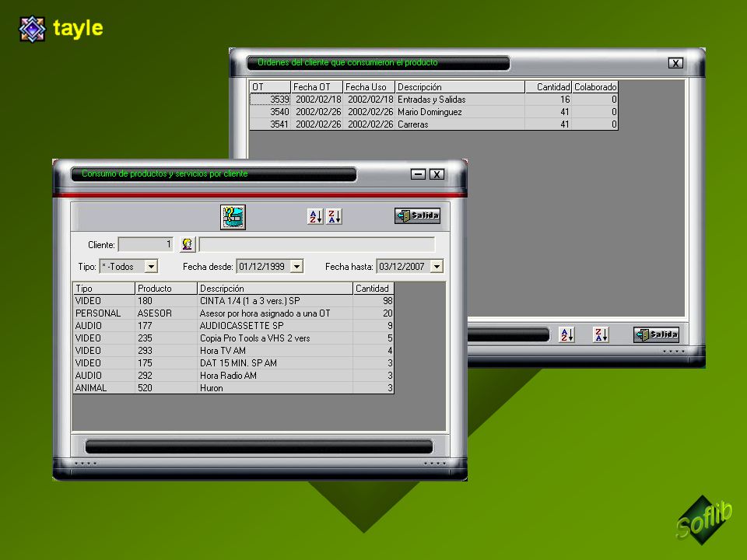Select the Huron row

[233, 387]
